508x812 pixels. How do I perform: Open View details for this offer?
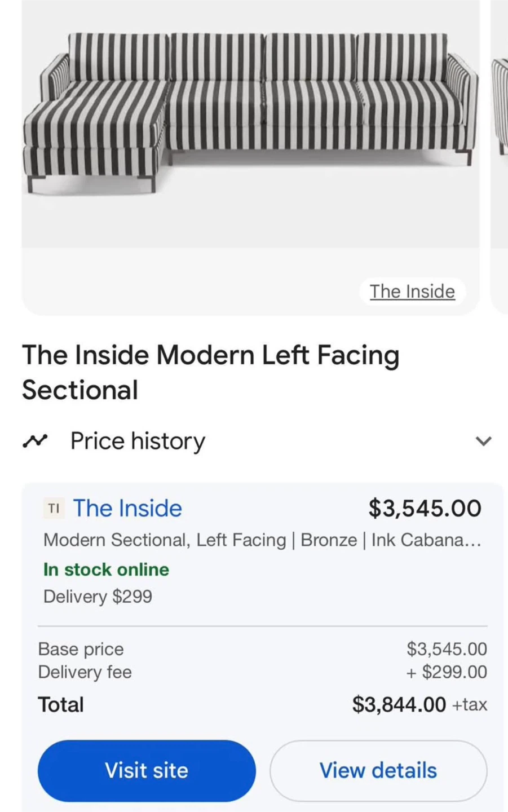(378, 770)
